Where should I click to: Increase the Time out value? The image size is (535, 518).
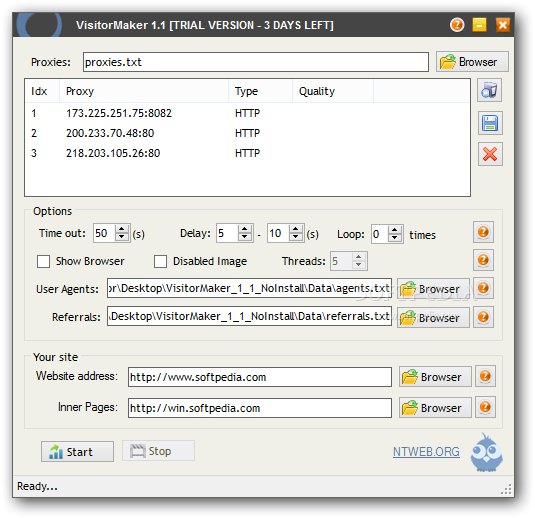pyautogui.click(x=122, y=229)
